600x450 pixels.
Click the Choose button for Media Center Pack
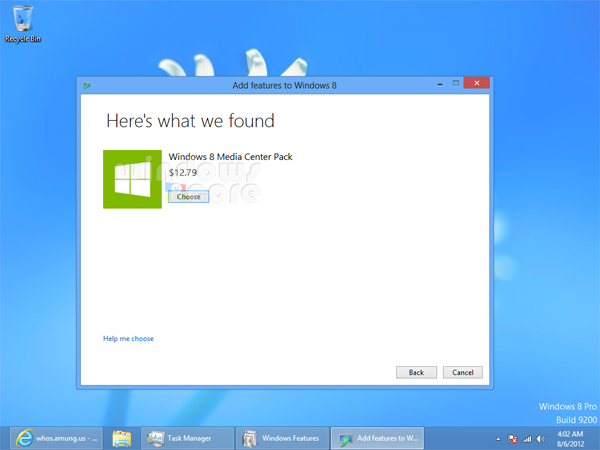click(x=189, y=197)
